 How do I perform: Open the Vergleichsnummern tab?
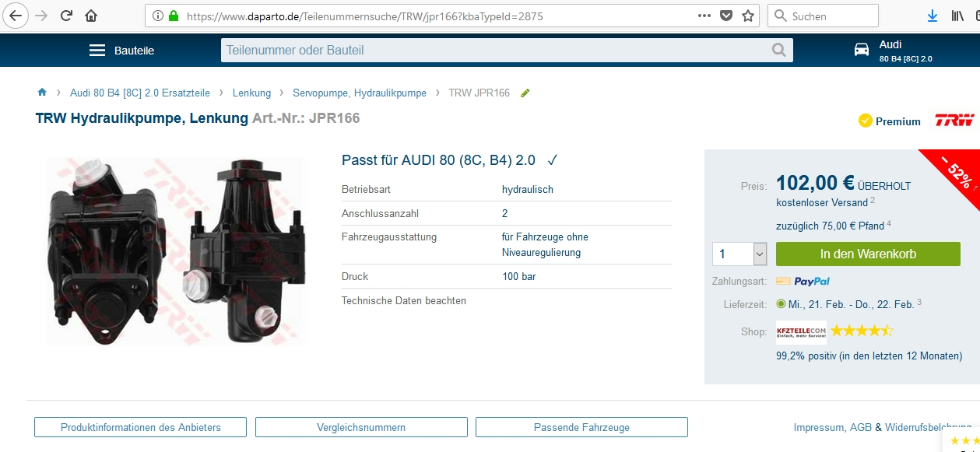[x=361, y=427]
